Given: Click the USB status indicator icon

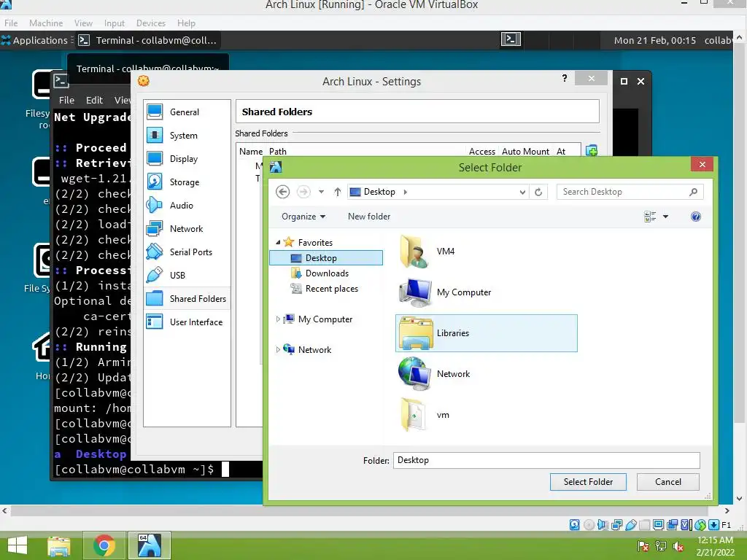Looking at the screenshot, I should coord(631,525).
